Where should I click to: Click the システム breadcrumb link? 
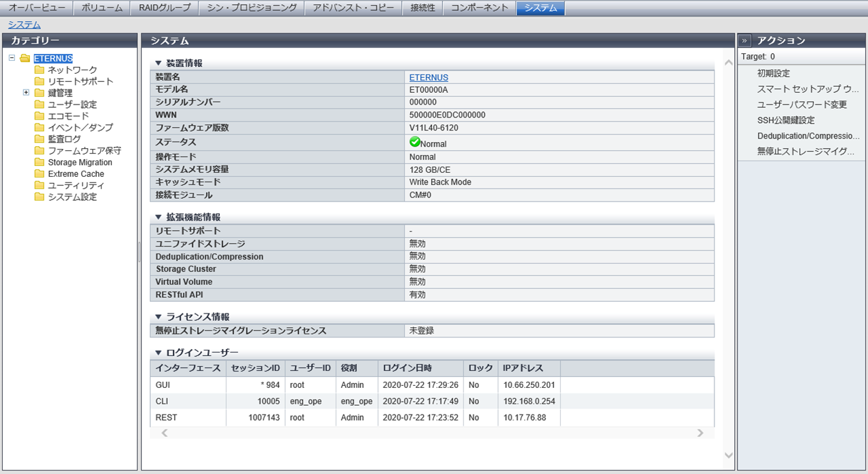(x=24, y=25)
